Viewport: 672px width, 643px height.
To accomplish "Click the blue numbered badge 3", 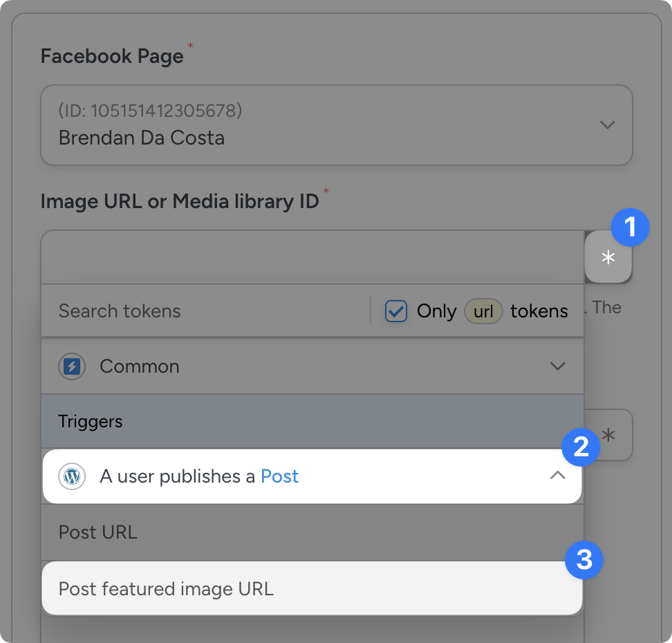I will tap(585, 560).
